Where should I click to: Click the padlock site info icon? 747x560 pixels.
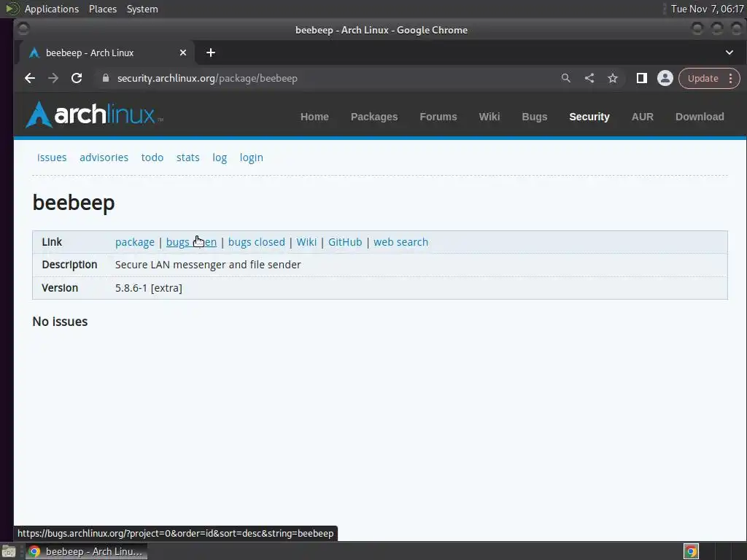106,78
